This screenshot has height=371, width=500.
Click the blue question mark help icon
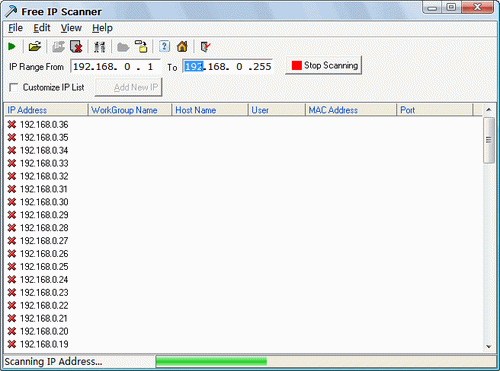[x=164, y=46]
